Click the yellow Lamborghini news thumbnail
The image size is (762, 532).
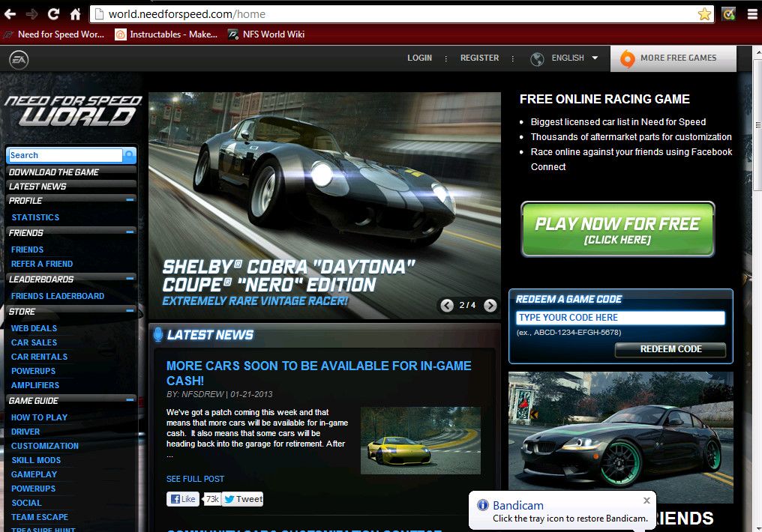point(420,441)
